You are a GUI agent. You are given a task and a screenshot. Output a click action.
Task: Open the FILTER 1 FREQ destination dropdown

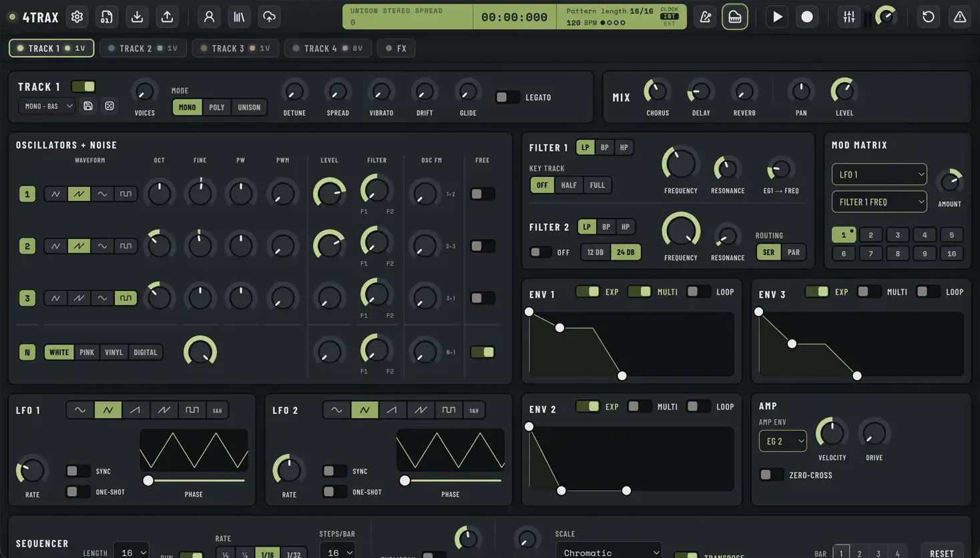click(879, 202)
